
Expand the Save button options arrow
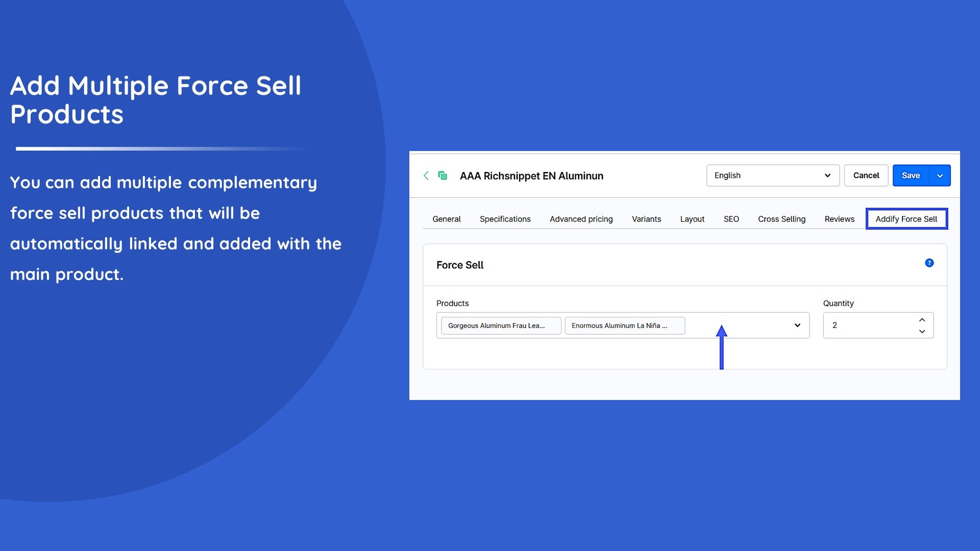point(940,176)
